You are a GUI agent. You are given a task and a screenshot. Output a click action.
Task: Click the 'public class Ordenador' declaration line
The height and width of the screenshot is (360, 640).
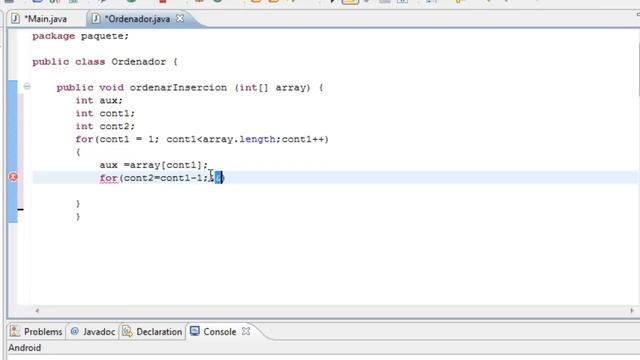pos(105,62)
